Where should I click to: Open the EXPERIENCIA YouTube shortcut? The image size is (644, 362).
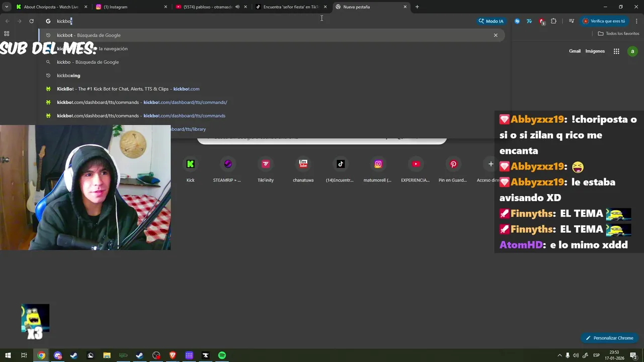pyautogui.click(x=416, y=169)
